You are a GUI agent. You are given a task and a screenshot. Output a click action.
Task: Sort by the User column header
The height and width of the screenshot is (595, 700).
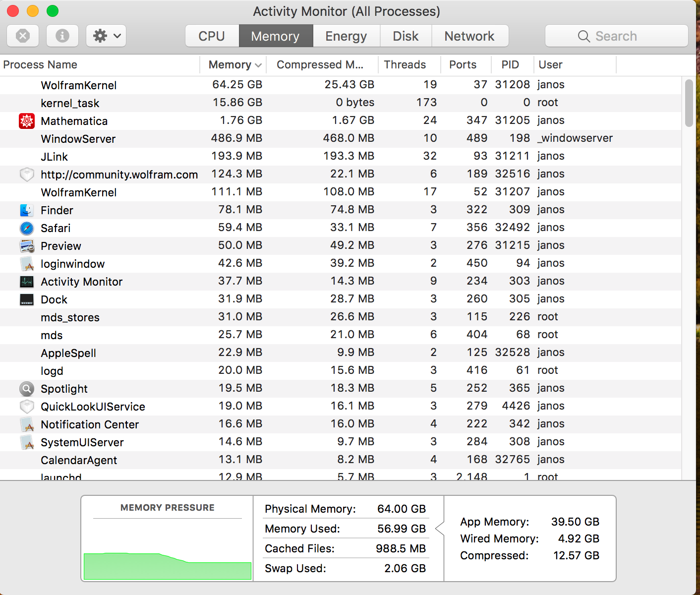575,64
